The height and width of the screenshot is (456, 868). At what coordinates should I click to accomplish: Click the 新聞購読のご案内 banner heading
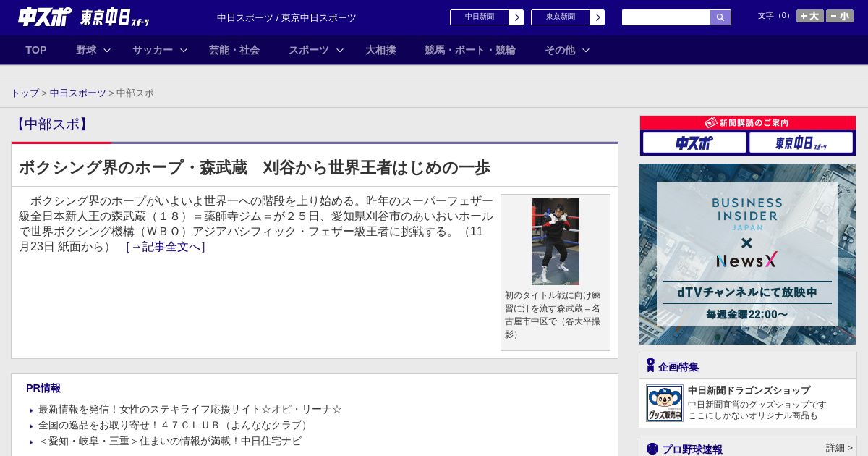click(747, 123)
